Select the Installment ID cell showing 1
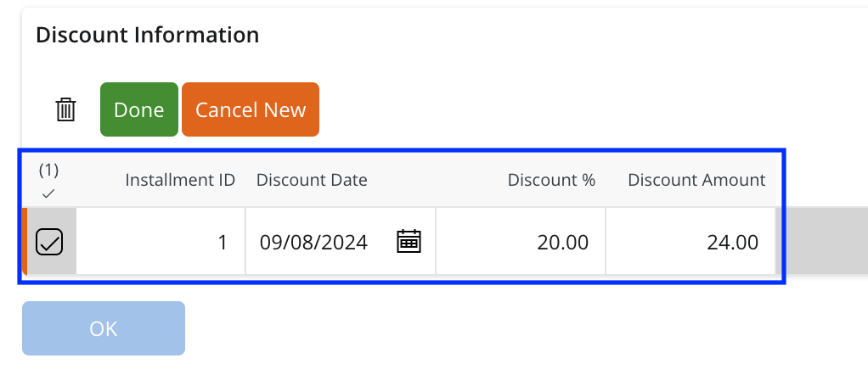The image size is (868, 375). tap(161, 243)
